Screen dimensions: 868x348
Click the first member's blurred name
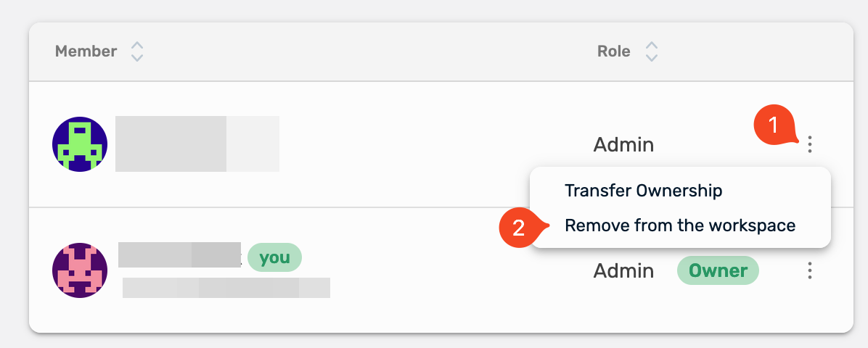(x=197, y=144)
